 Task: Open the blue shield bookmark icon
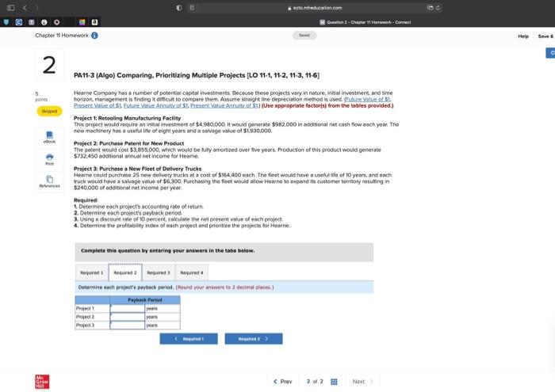click(x=6, y=22)
